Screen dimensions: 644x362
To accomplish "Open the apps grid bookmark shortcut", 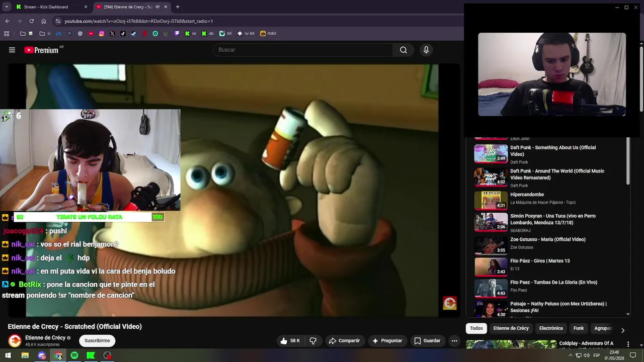I will (x=7, y=34).
